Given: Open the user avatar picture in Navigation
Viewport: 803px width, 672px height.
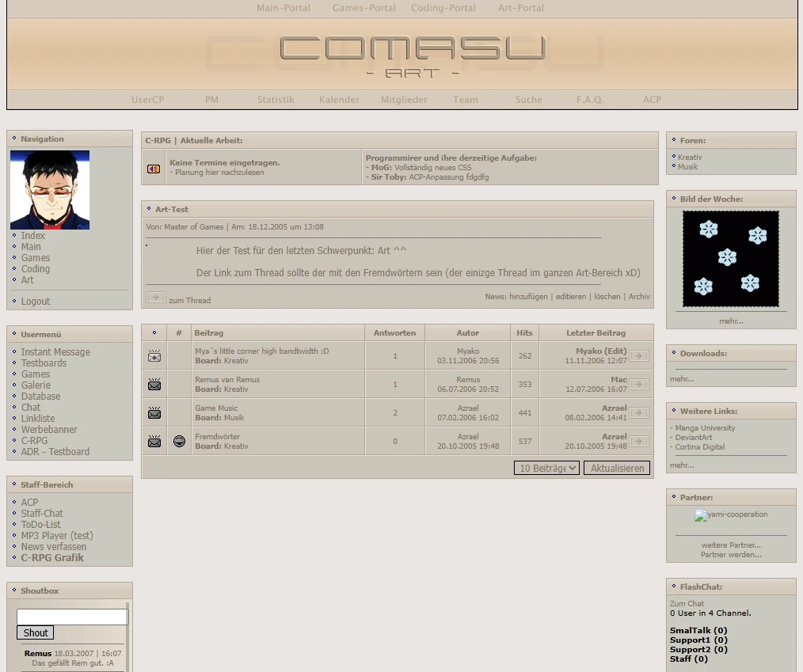Looking at the screenshot, I should tap(50, 190).
